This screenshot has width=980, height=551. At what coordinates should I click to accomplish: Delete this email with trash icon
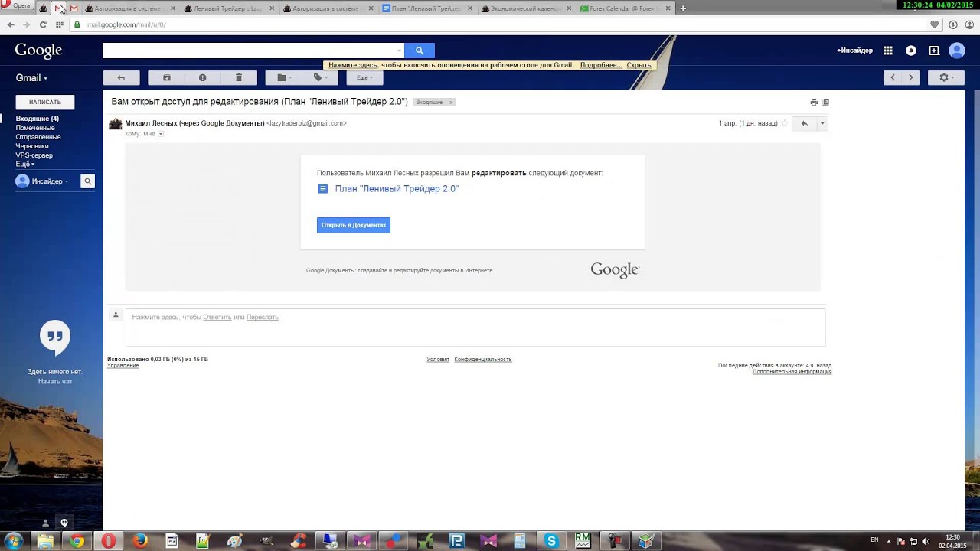(x=238, y=77)
